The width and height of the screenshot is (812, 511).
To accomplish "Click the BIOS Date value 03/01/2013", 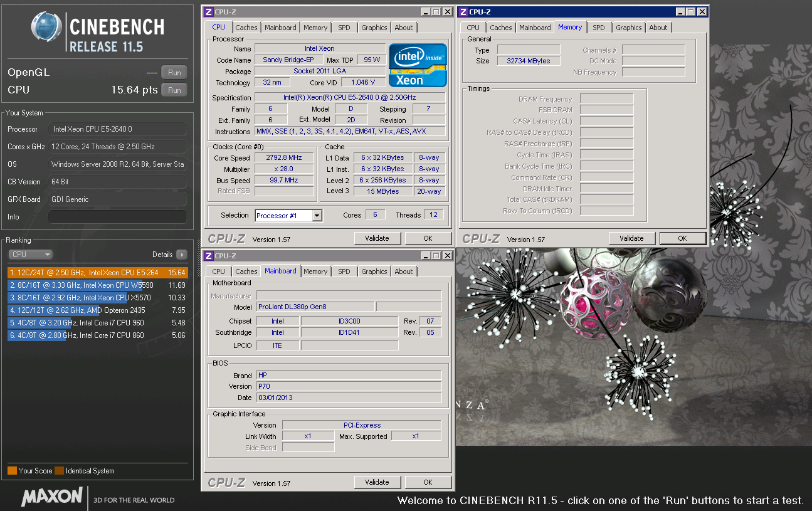I will click(349, 398).
